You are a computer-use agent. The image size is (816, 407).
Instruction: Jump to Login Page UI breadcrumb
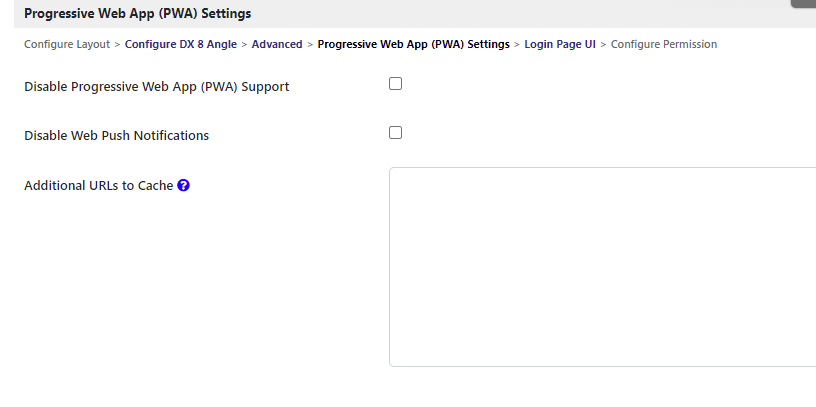(x=560, y=44)
